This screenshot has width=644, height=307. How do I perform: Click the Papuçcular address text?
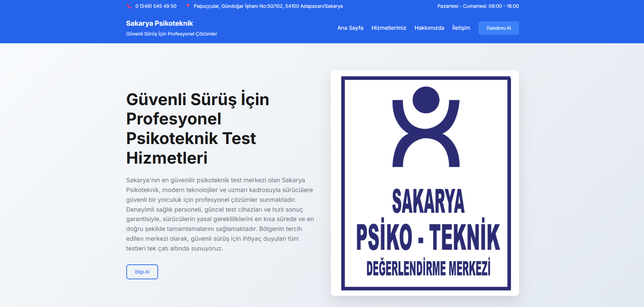[268, 6]
